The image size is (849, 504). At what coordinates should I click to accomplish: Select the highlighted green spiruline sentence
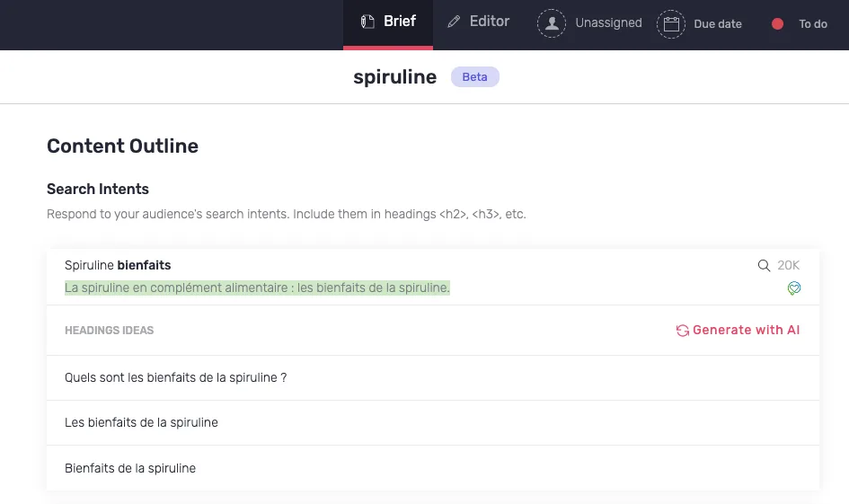coord(257,287)
